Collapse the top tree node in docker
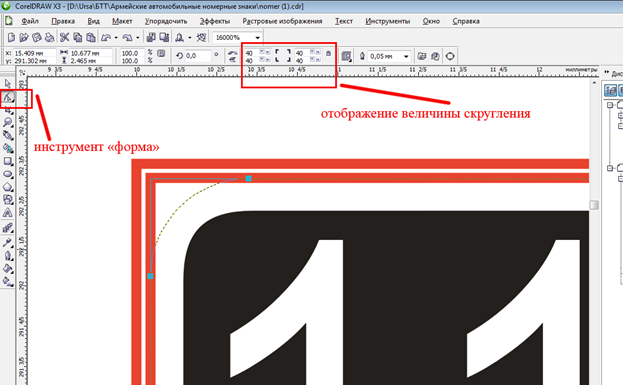 click(610, 105)
